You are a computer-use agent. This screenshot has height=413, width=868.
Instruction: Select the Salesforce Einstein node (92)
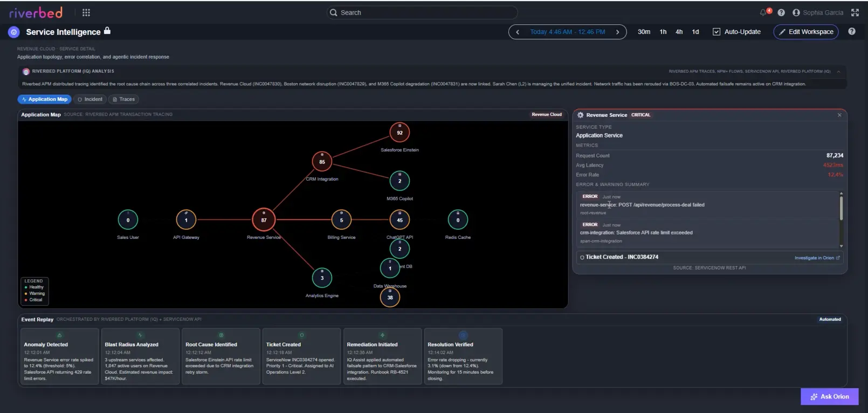(x=399, y=132)
